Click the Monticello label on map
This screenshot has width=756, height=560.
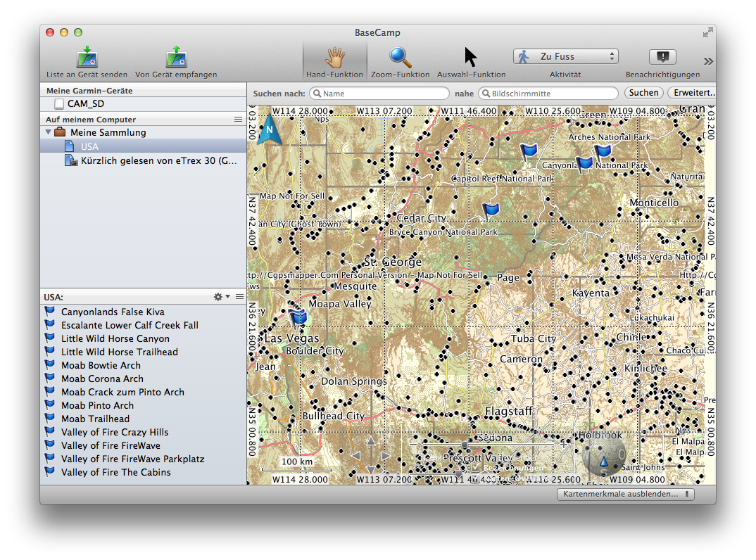tap(654, 203)
